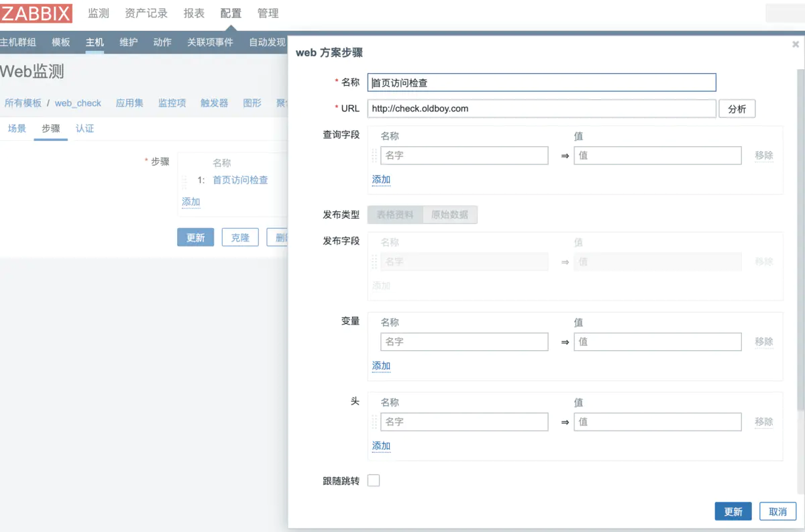
Task: Go to 主机群组 submenu
Action: [18, 42]
